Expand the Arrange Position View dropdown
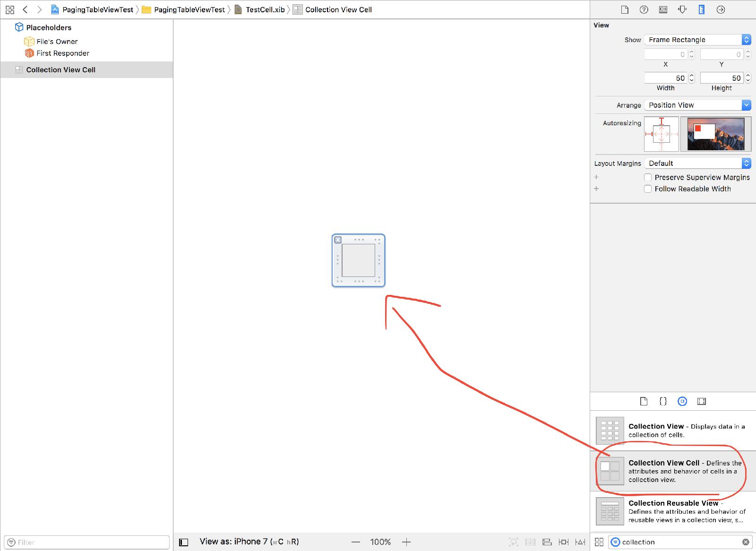The image size is (756, 551). click(697, 105)
